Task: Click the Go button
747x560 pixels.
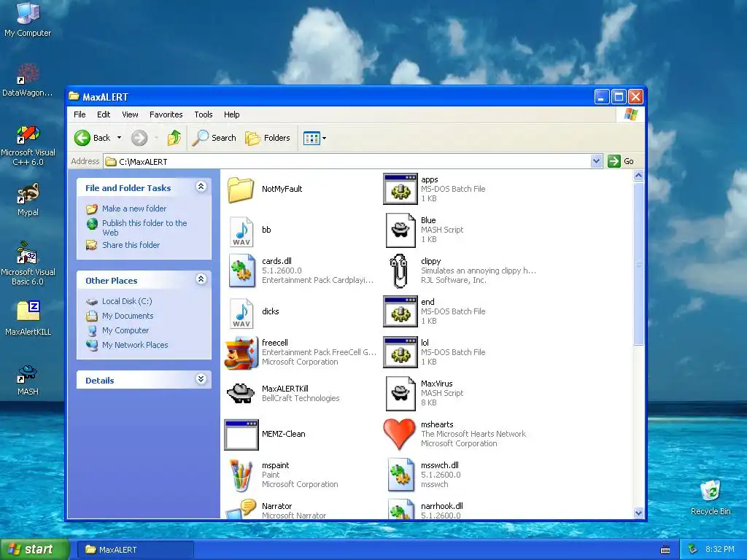Action: [621, 161]
